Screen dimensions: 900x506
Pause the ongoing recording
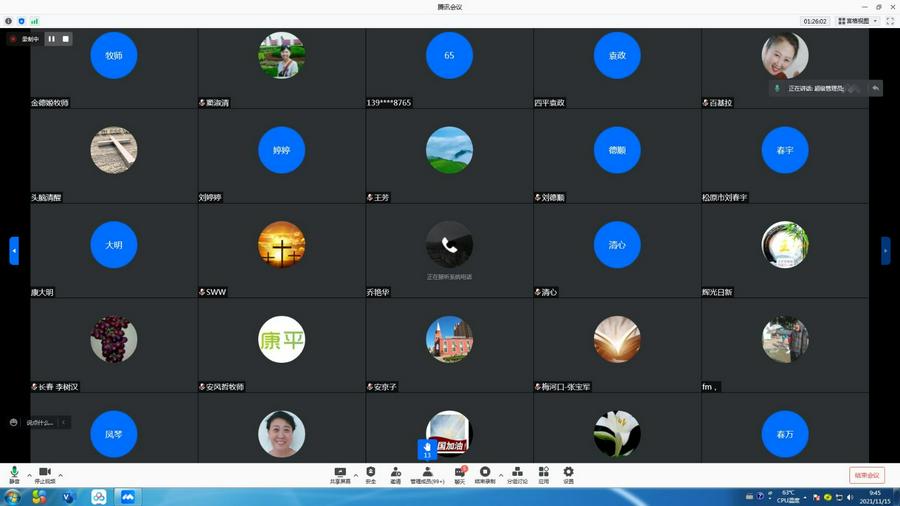click(x=51, y=39)
